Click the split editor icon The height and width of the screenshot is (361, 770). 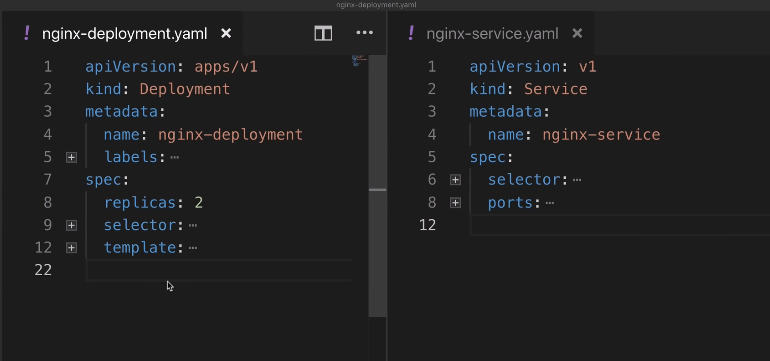pyautogui.click(x=323, y=33)
